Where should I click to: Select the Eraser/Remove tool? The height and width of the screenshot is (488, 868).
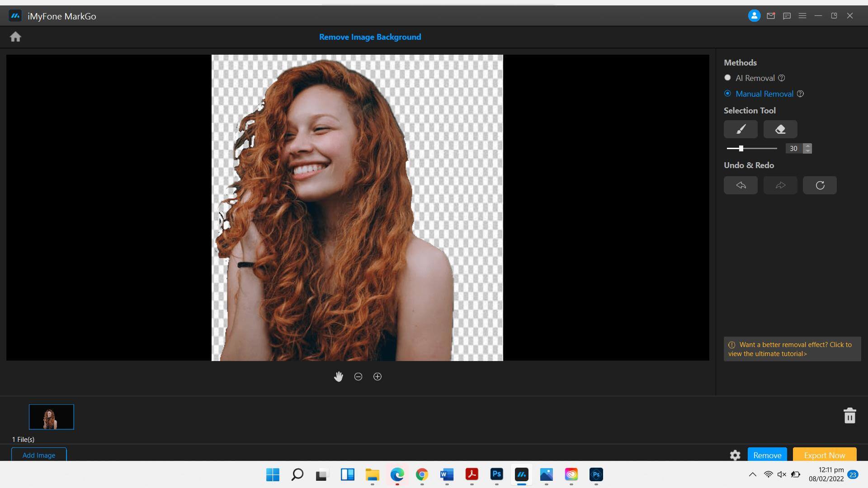pos(780,129)
